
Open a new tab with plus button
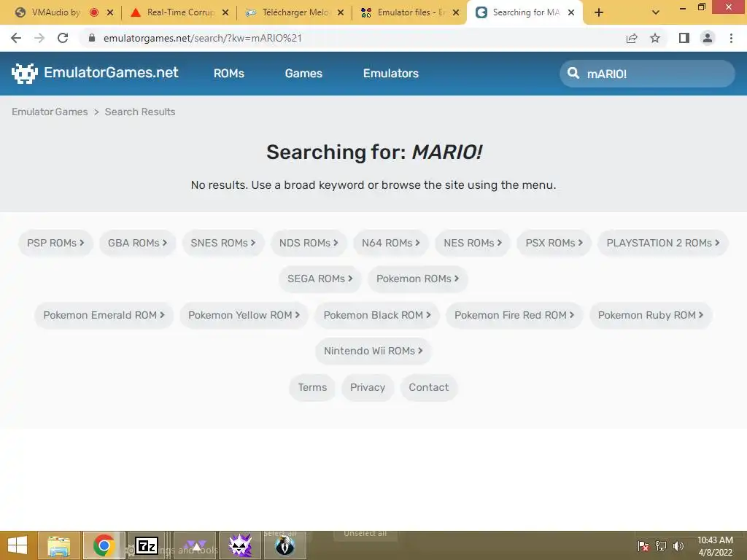599,12
